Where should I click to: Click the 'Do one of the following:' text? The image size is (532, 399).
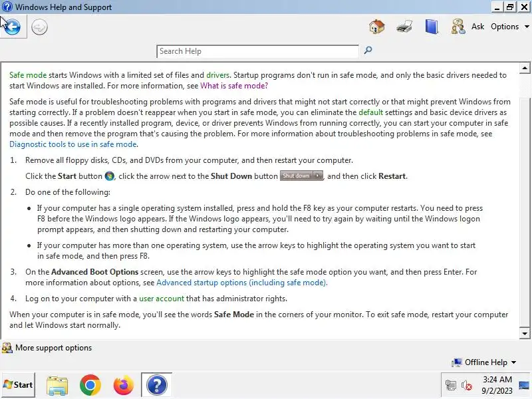coord(68,192)
